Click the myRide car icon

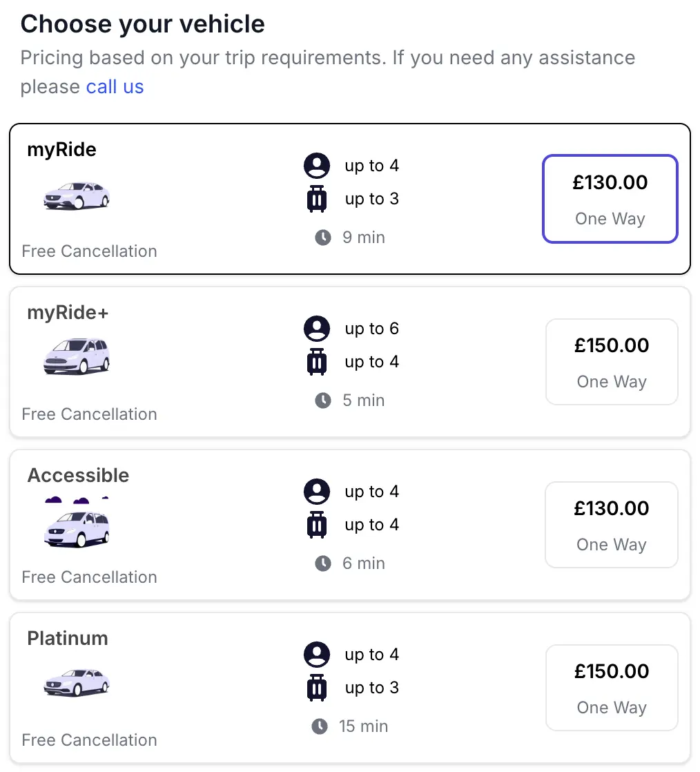click(x=76, y=195)
